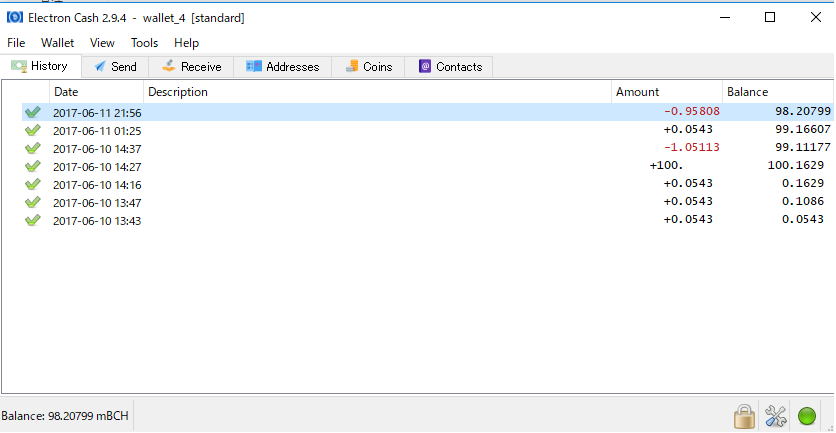Click the 99.16607 balance cell
Screen dimensions: 836x433
coord(803,130)
